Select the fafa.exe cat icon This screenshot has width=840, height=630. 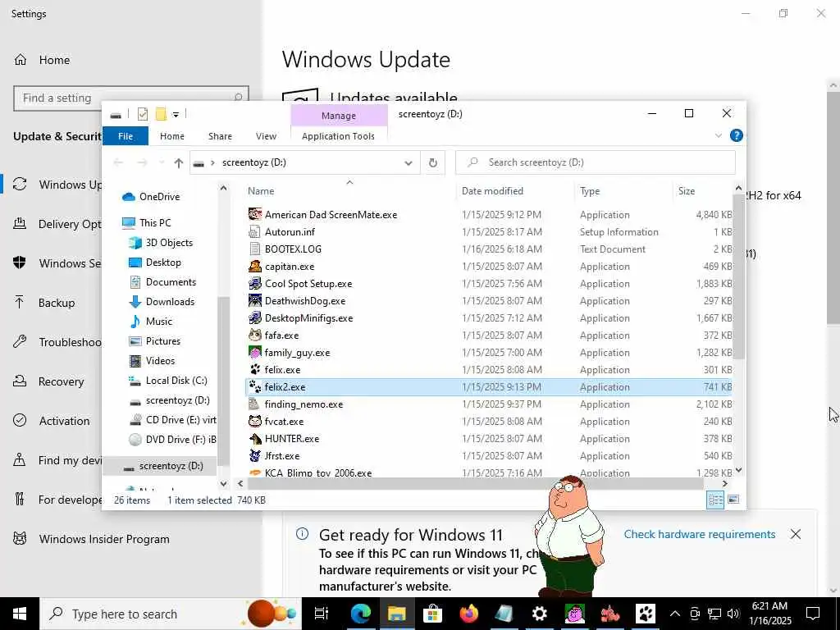[x=255, y=335]
